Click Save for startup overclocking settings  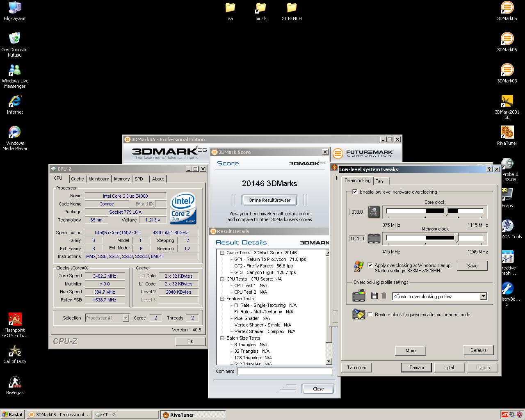(x=472, y=266)
